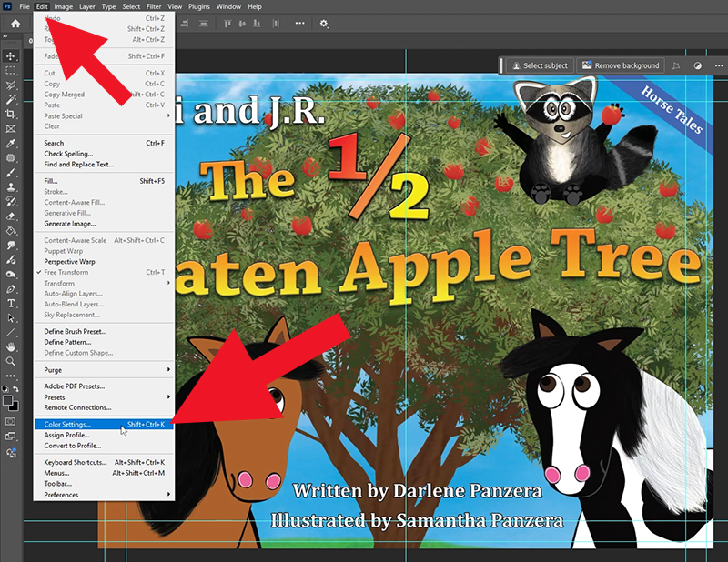Expand the Paste Special submenu
Image resolution: width=728 pixels, height=562 pixels.
104,116
